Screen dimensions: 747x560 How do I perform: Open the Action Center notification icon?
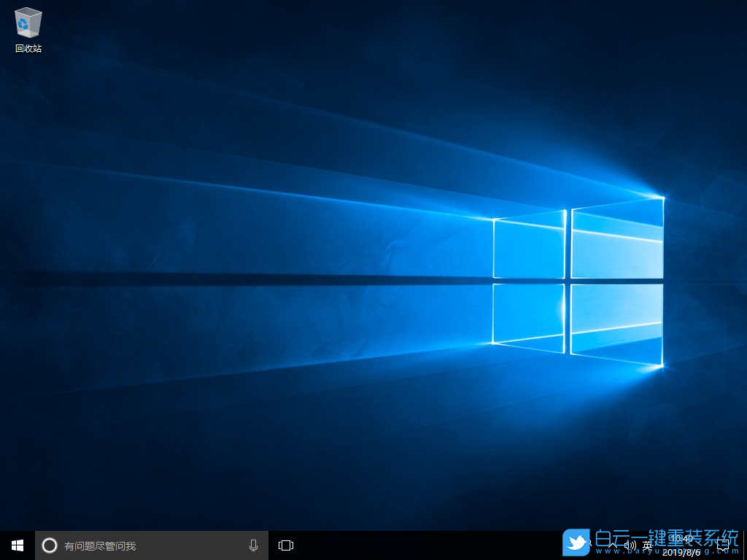tap(722, 545)
